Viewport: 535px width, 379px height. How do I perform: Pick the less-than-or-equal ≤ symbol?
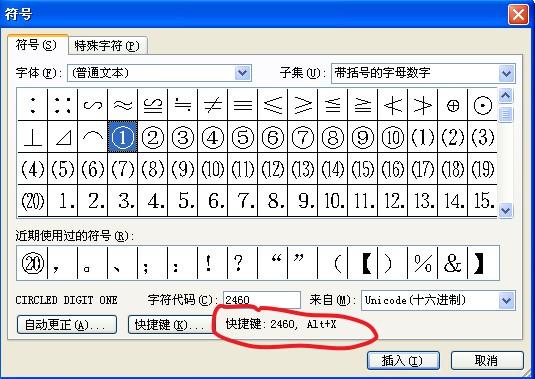click(x=273, y=105)
